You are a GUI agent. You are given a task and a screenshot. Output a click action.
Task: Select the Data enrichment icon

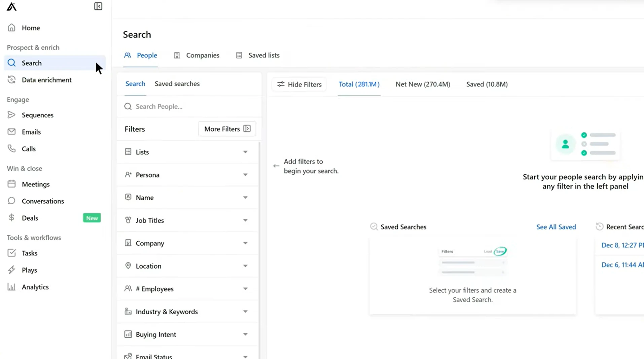(x=12, y=80)
